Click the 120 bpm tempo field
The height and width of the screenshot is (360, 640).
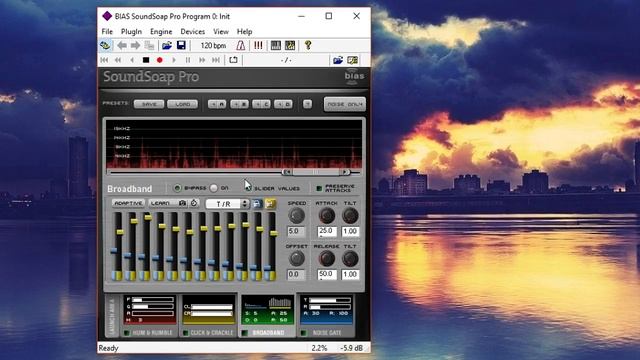(x=213, y=45)
